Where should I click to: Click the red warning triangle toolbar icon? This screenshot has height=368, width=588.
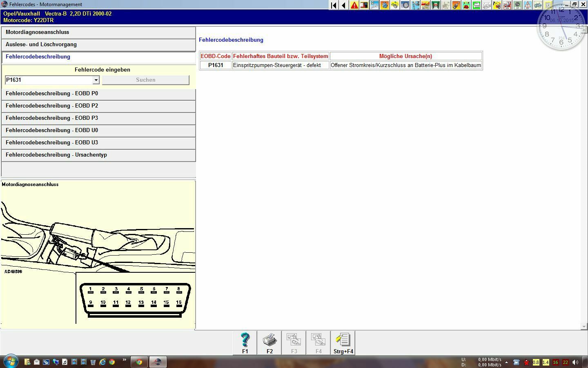(354, 5)
